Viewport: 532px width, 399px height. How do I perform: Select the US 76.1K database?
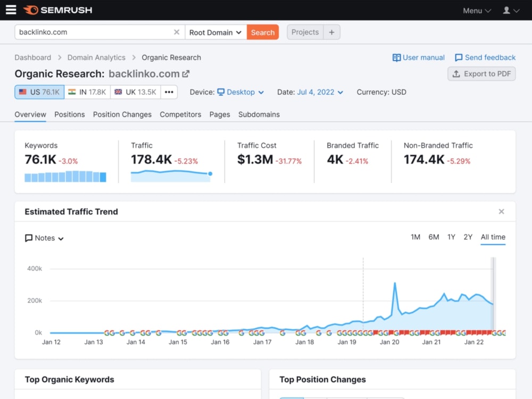tap(39, 92)
